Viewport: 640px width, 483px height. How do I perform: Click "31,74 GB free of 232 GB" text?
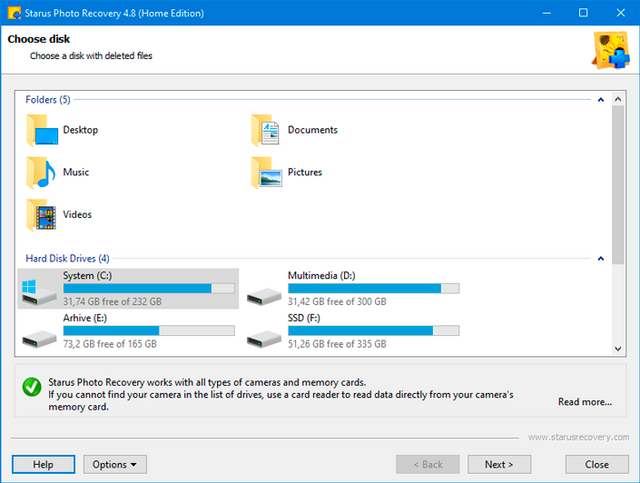click(x=112, y=302)
